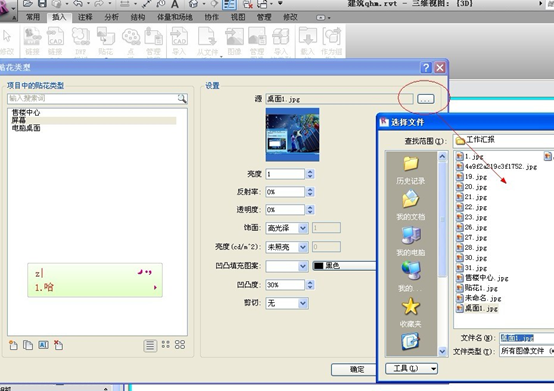
Task: Open 历史记录 folder shortcut
Action: click(411, 170)
